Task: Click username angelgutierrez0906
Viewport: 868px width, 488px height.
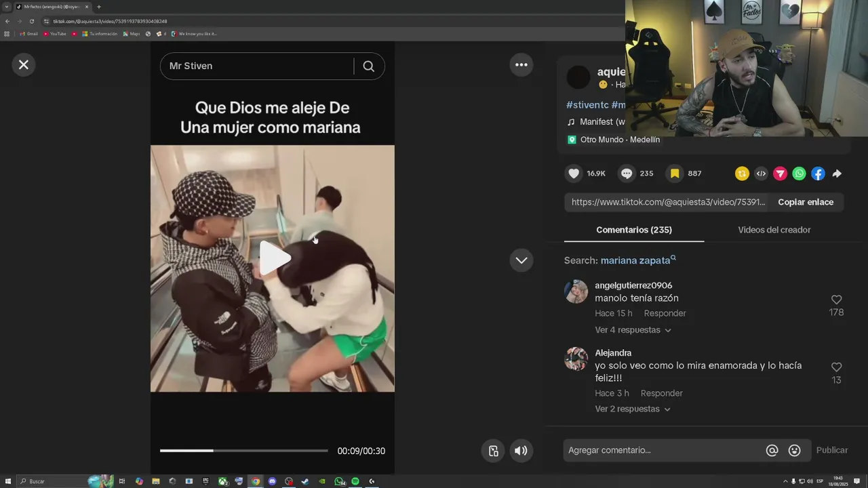Action: (633, 285)
